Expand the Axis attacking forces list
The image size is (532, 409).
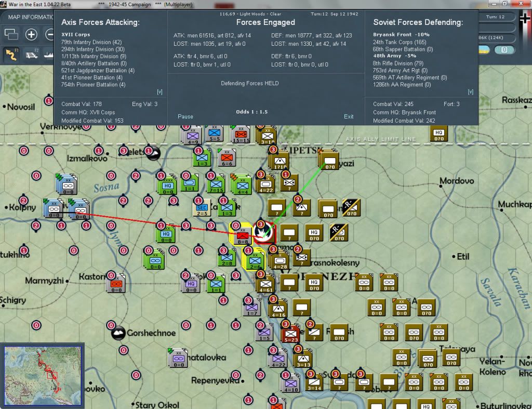click(x=159, y=91)
